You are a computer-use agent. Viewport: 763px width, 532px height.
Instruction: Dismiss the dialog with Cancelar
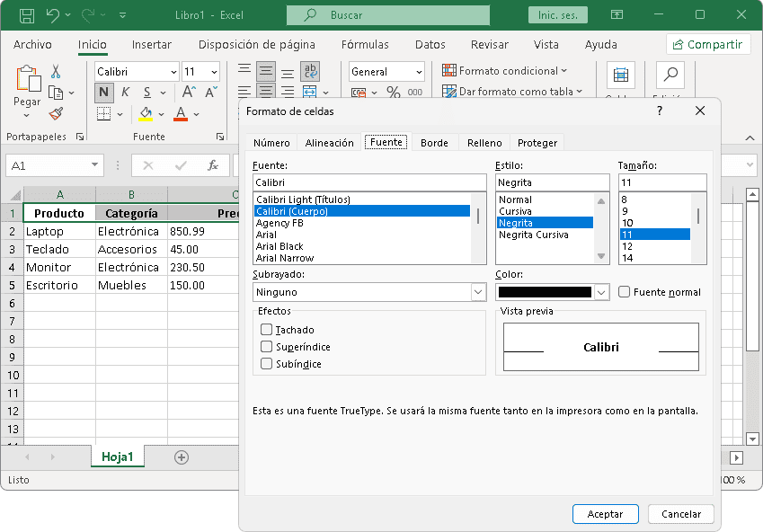pos(680,514)
